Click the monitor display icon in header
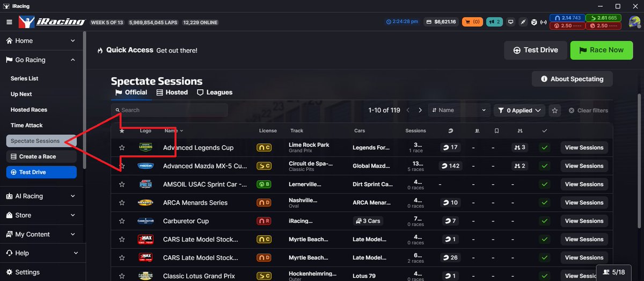The height and width of the screenshot is (281, 644). point(511,22)
